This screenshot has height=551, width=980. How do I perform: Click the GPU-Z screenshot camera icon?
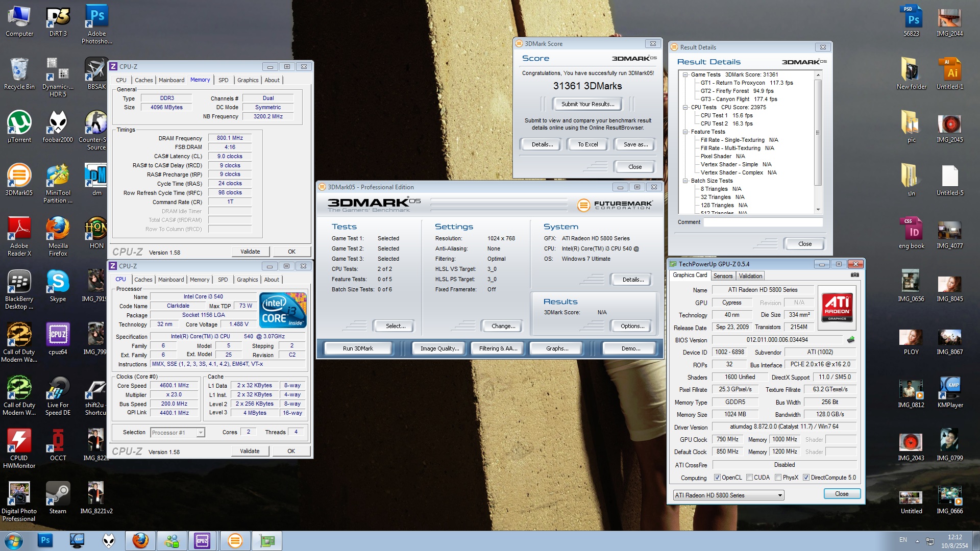point(854,275)
